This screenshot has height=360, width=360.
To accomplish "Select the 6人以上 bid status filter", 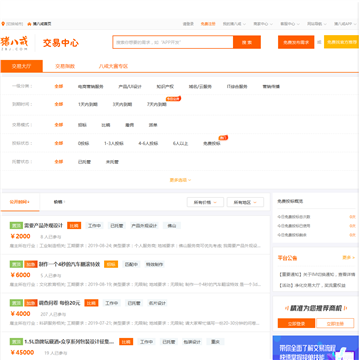I will [x=180, y=143].
